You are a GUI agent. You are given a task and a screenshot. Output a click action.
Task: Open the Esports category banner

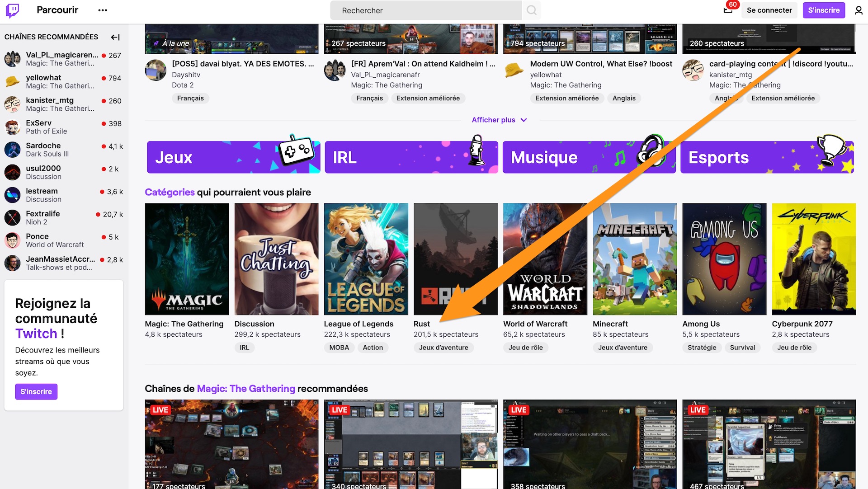[767, 157]
